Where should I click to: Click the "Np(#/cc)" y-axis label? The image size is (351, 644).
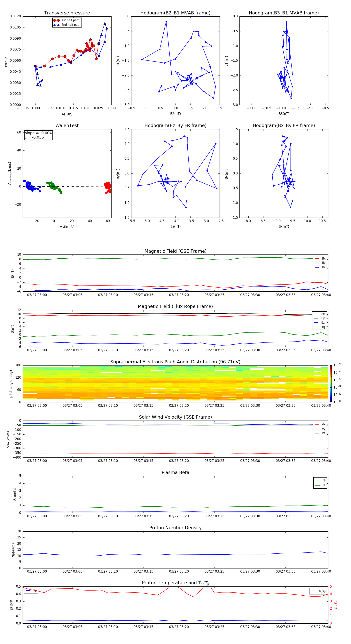click(13, 550)
